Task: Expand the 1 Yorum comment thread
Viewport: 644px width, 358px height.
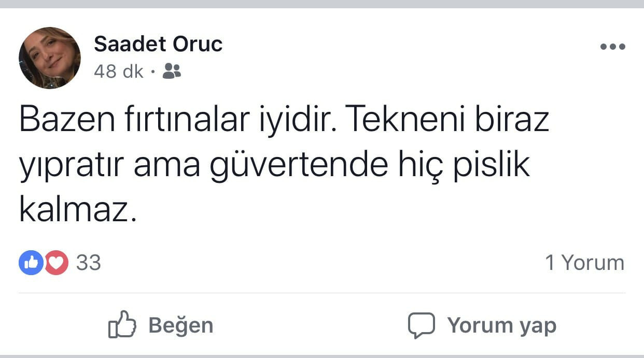Action: click(x=586, y=262)
